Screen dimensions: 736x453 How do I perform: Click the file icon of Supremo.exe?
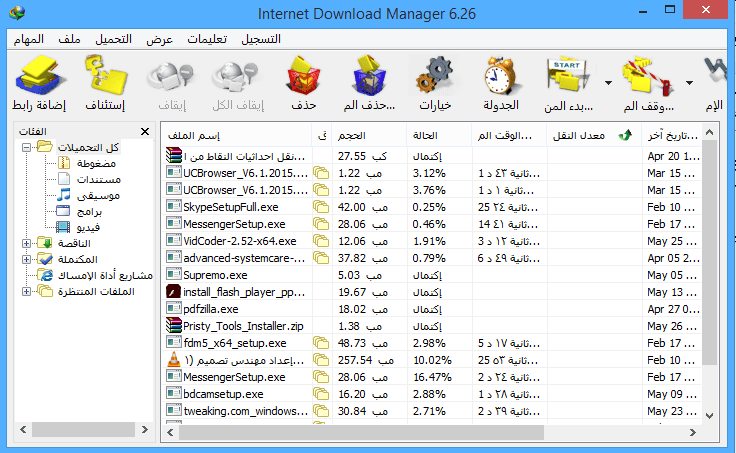click(174, 274)
